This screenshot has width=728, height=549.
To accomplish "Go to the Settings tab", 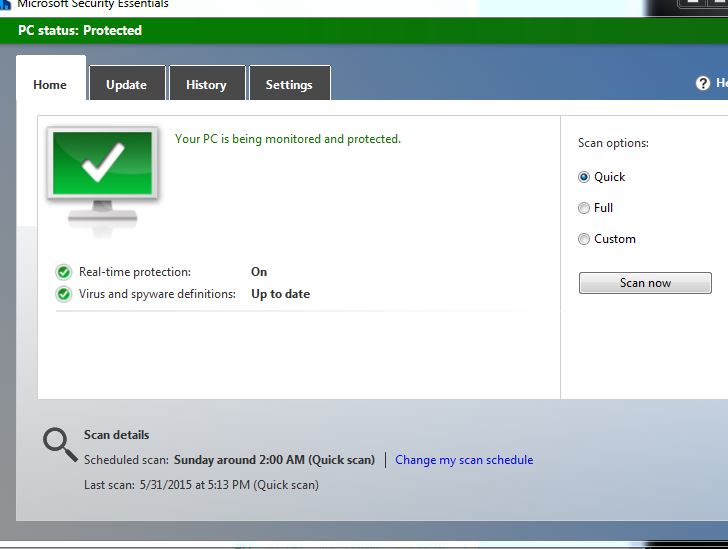I will point(290,84).
